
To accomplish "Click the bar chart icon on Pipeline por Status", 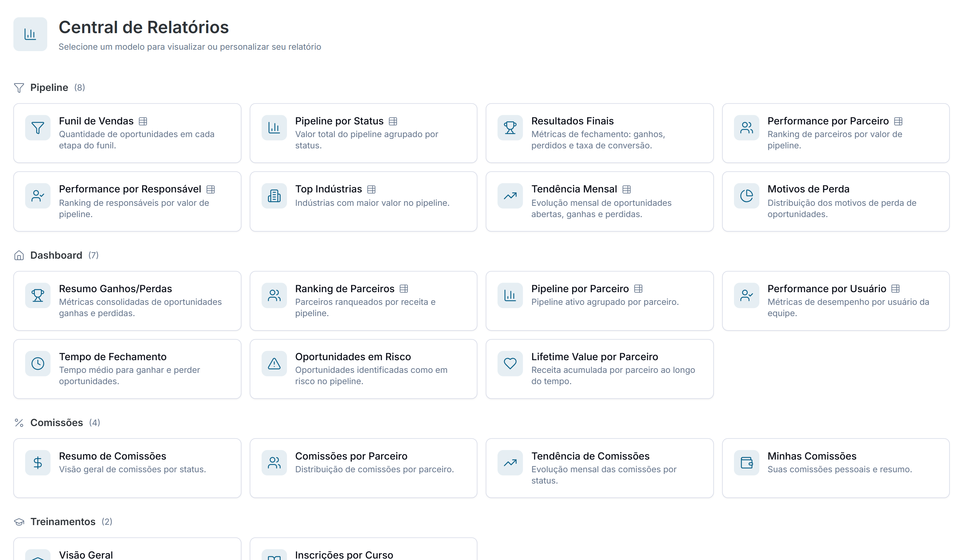I will (274, 128).
